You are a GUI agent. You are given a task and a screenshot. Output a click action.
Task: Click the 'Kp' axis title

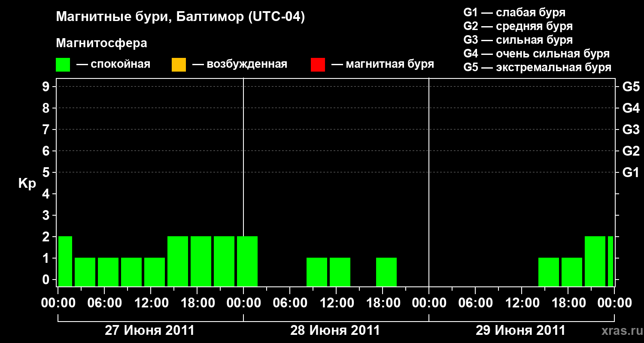[27, 184]
